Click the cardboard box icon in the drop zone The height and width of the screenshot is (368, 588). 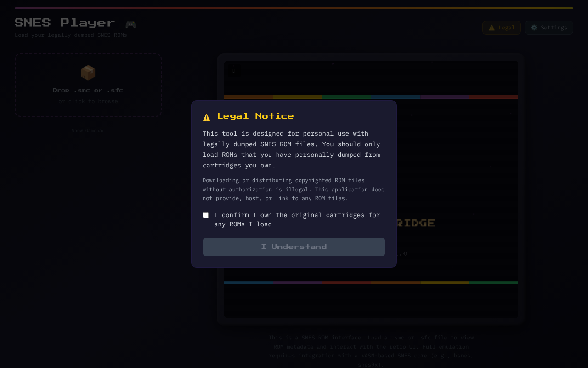[88, 72]
